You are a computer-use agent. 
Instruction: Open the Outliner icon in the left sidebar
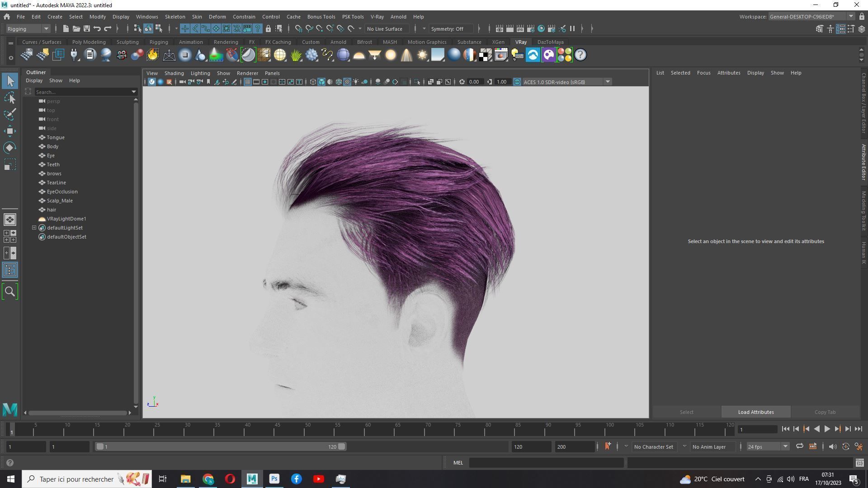click(x=10, y=270)
